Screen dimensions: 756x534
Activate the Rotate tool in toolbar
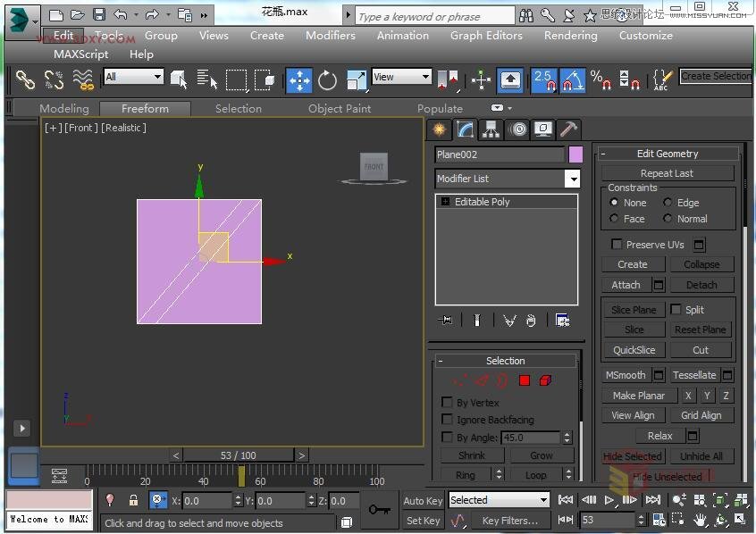coord(328,80)
